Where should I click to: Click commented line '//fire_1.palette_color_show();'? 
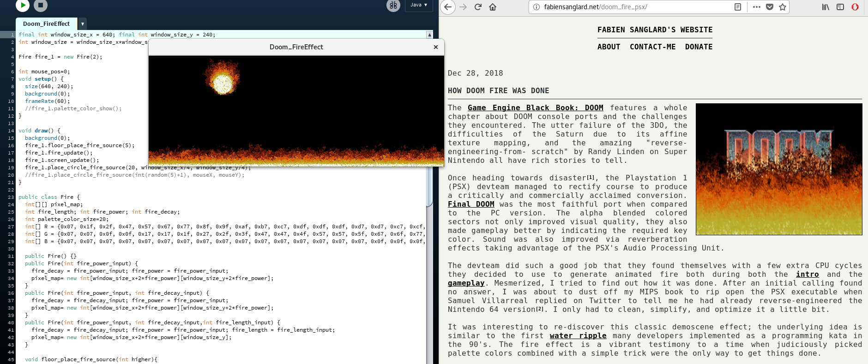coord(73,108)
